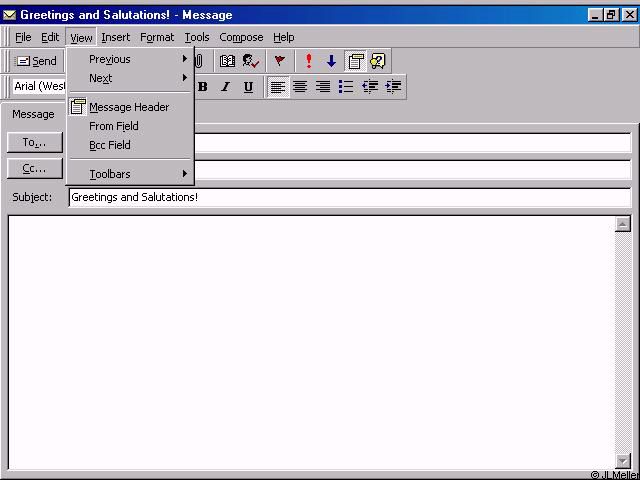Click in the Cc recipients field
The width and height of the screenshot is (640, 480).
click(412, 170)
